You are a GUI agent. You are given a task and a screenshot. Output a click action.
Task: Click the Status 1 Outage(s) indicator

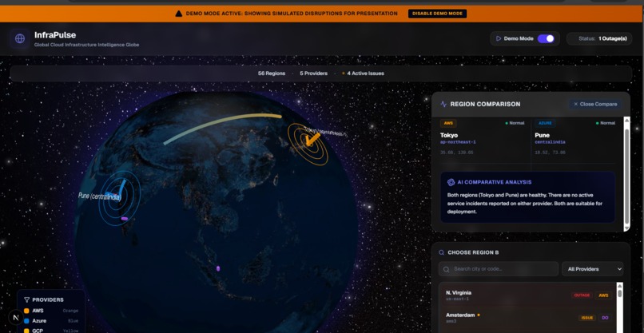[599, 38]
